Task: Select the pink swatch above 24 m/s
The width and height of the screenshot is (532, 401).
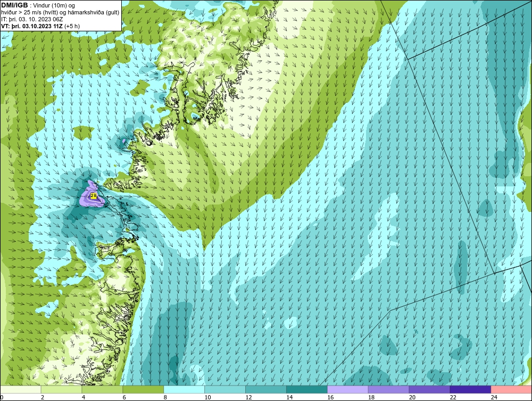Action: click(511, 389)
